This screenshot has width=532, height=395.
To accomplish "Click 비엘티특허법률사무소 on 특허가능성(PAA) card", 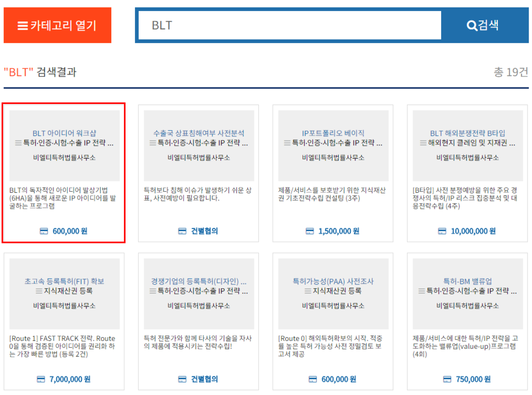I will 333,306.
